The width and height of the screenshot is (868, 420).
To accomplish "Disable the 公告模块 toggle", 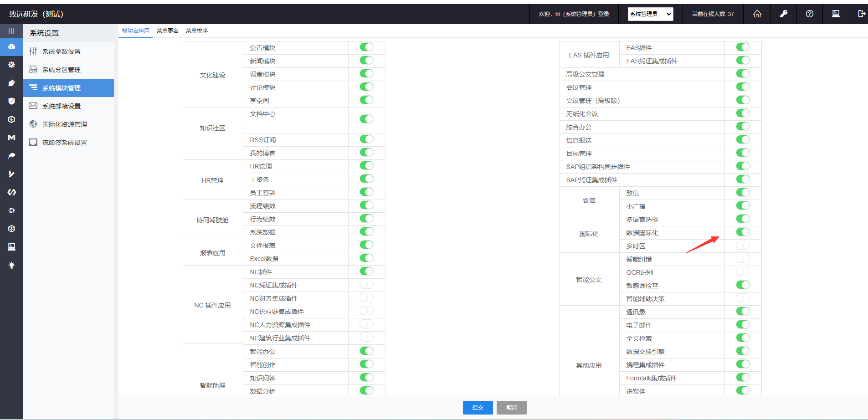I will coord(366,47).
